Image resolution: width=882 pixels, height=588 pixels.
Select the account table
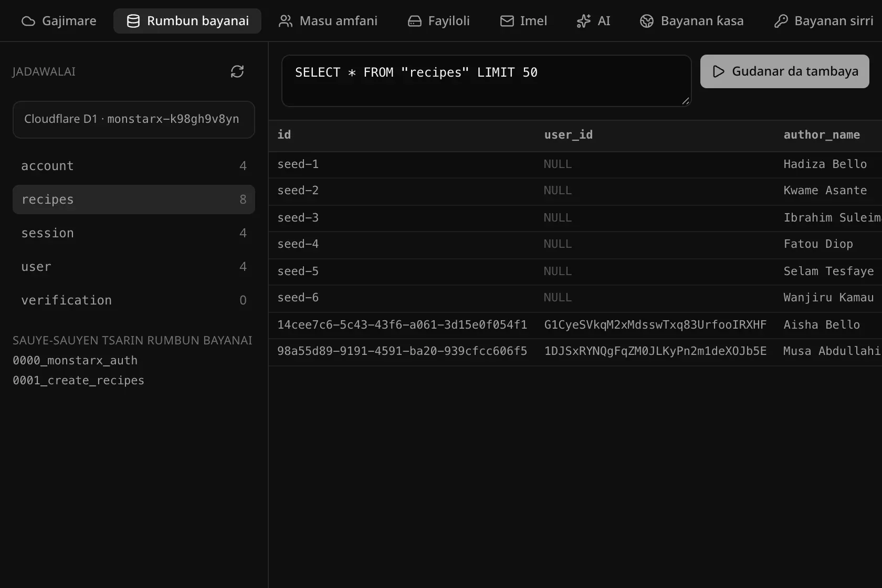point(134,166)
